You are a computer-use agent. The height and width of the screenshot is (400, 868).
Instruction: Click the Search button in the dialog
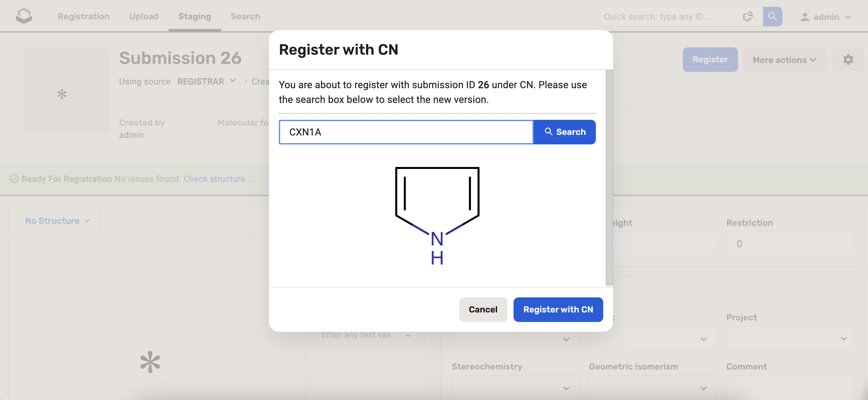click(565, 132)
